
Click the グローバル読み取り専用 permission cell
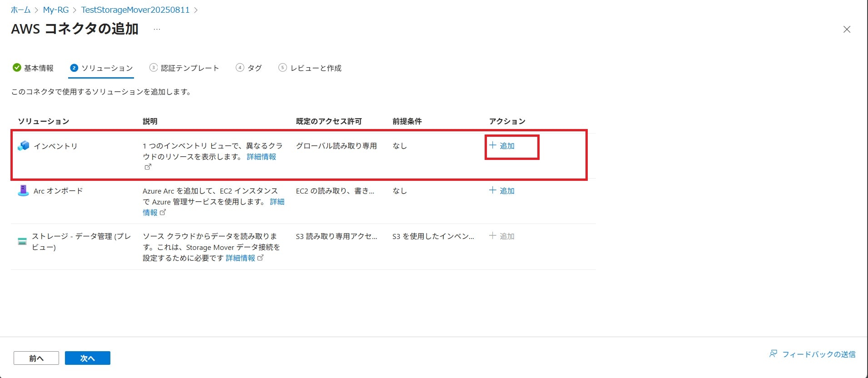click(336, 146)
